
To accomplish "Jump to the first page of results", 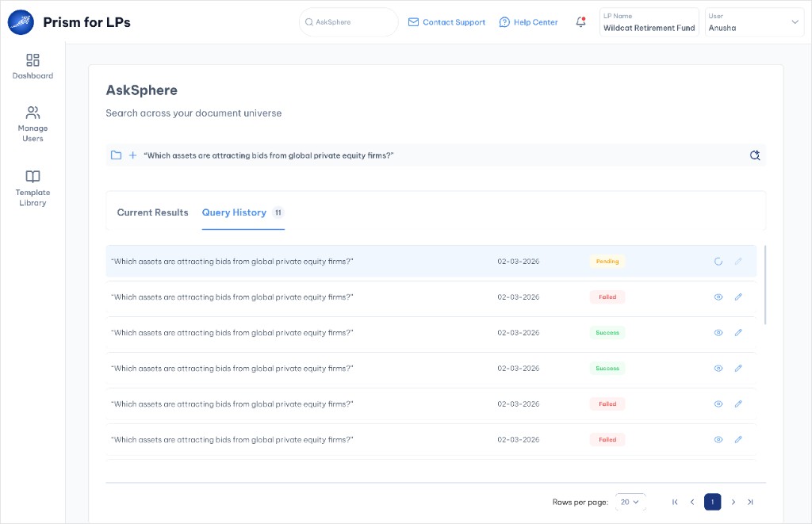I will (675, 503).
